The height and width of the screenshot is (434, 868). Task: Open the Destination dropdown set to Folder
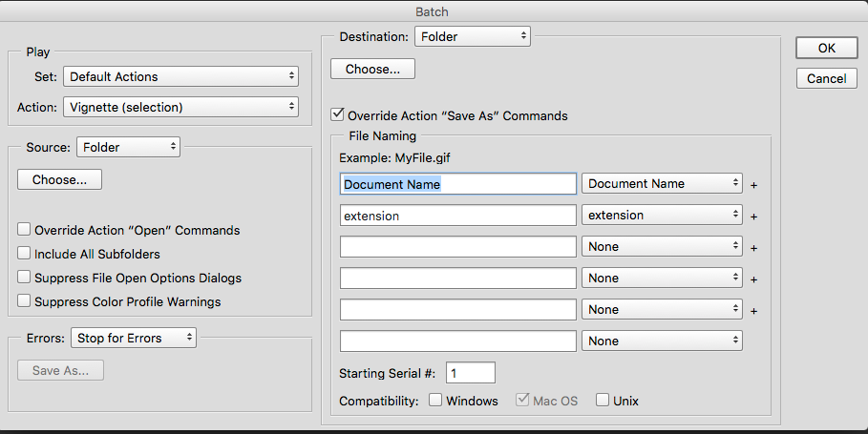(x=472, y=37)
